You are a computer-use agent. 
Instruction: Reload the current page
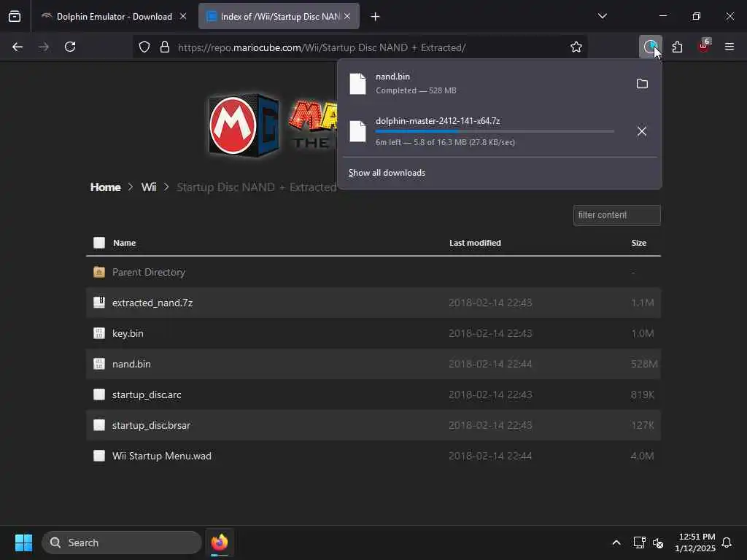70,47
